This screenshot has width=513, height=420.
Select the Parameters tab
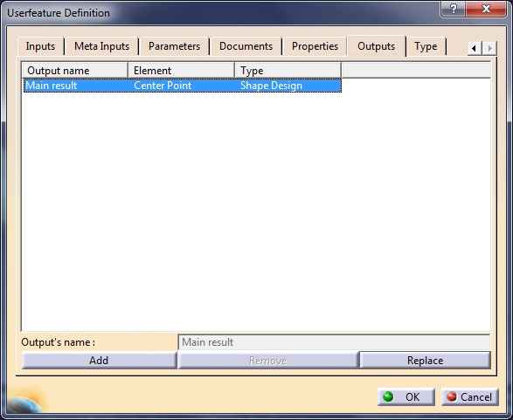click(x=174, y=46)
